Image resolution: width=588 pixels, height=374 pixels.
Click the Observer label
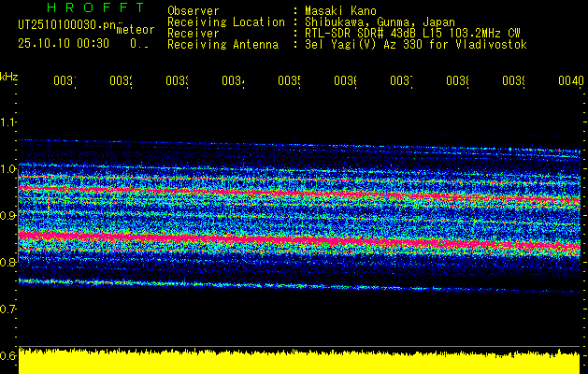click(x=194, y=10)
